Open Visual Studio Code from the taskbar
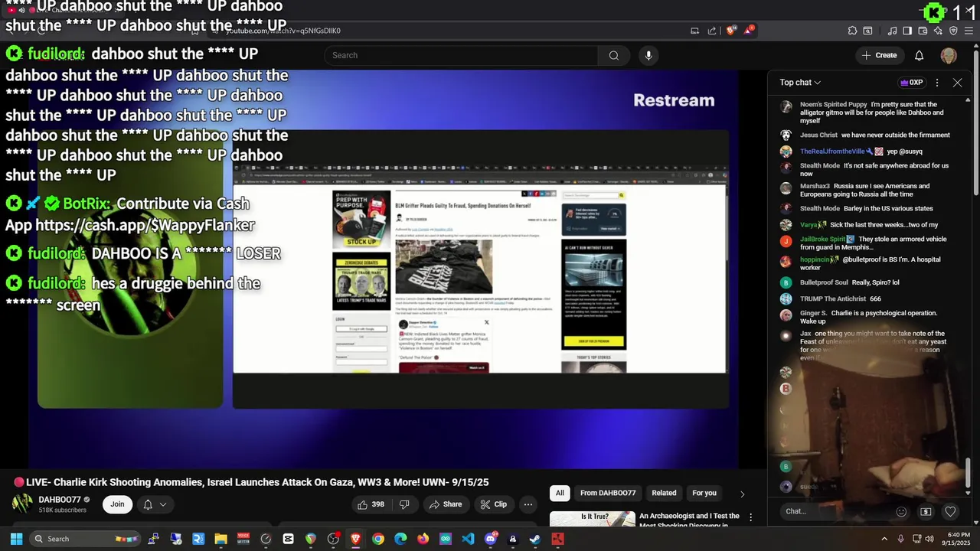This screenshot has height=551, width=980. 468,539
